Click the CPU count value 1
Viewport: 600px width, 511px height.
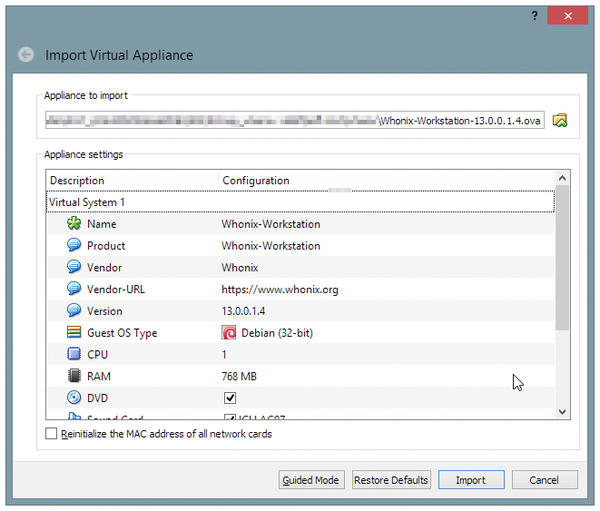[224, 354]
